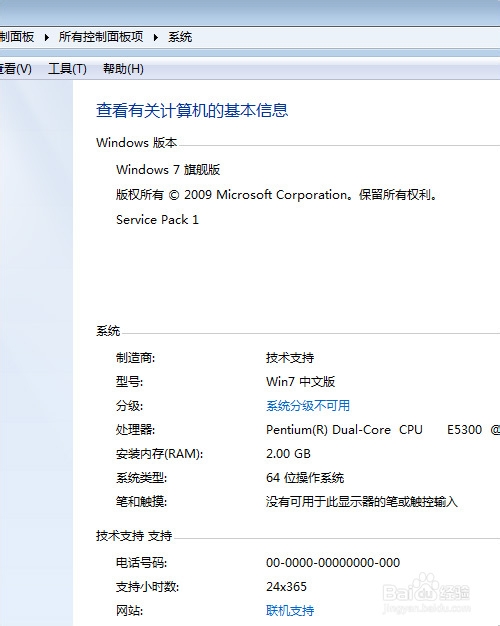
Task: Select the 支持小时数: label
Action: click(147, 586)
